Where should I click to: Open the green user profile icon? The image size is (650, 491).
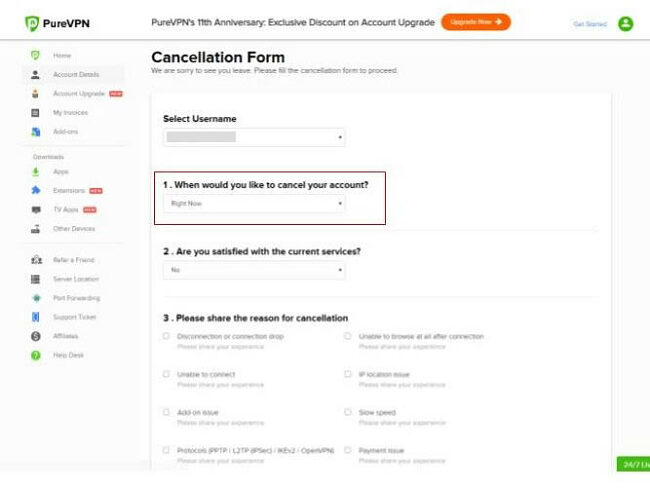(626, 23)
